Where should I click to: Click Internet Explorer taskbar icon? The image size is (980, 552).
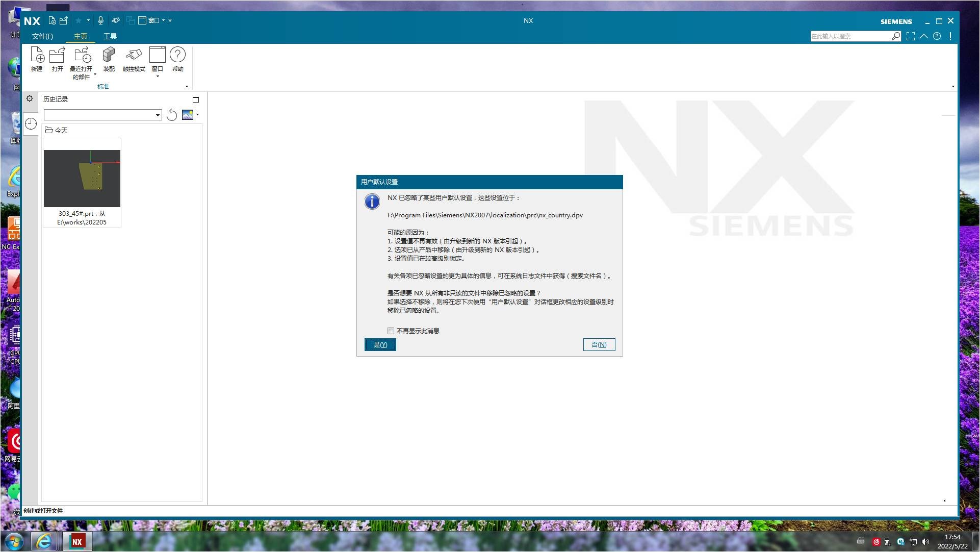tap(44, 541)
